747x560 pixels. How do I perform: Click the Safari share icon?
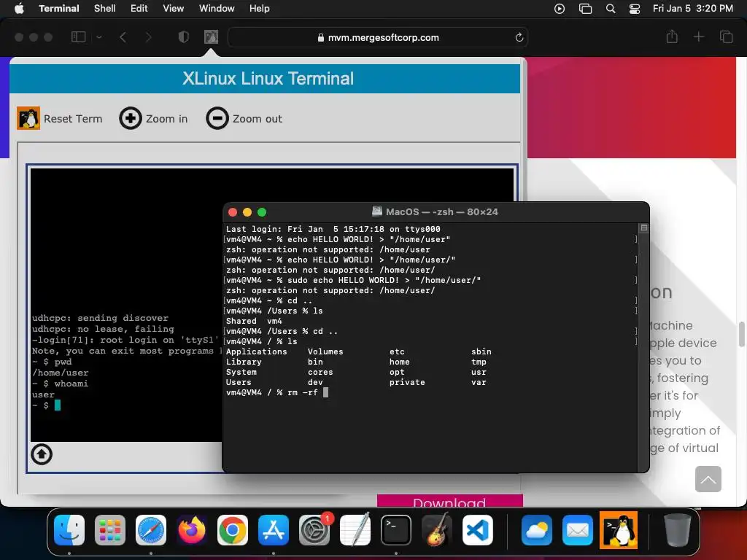(x=672, y=36)
